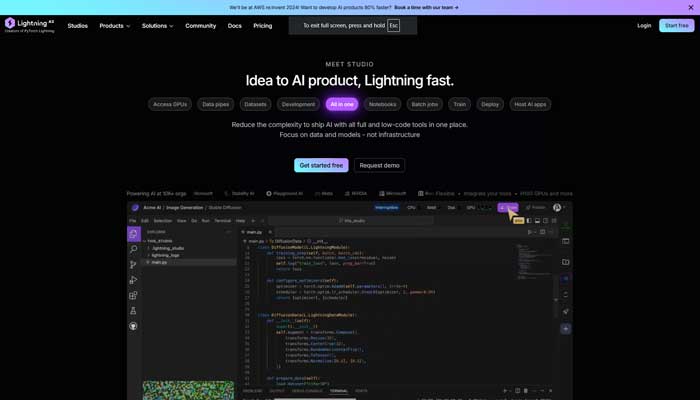
Task: Switch to the main.py editor tab
Action: [254, 232]
